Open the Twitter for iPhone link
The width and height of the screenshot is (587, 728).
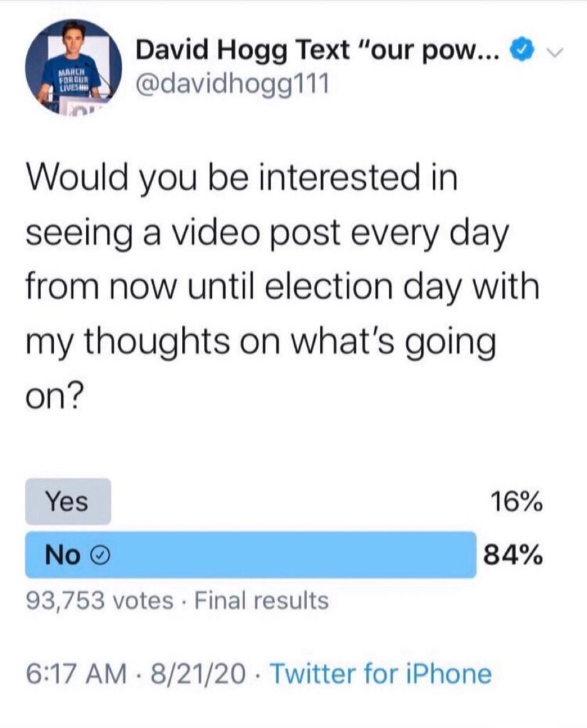click(381, 673)
